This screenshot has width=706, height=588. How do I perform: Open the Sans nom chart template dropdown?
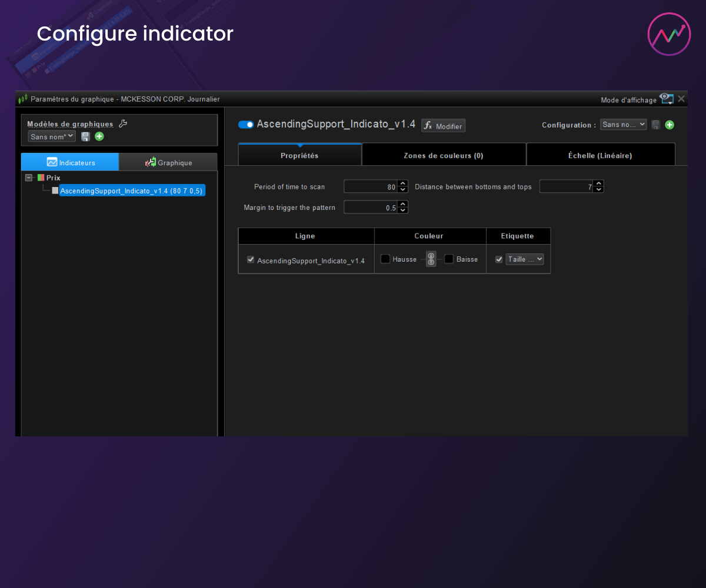(52, 136)
